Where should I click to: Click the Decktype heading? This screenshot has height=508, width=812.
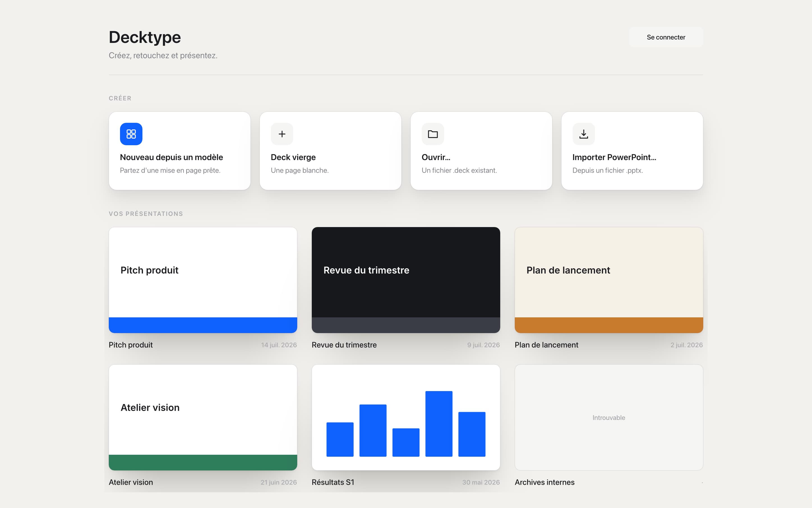pos(145,37)
